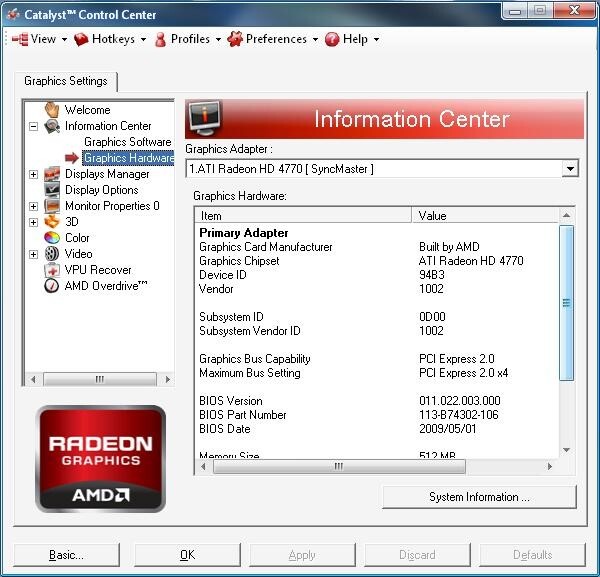
Task: Select the Welcome tree item
Action: [88, 110]
